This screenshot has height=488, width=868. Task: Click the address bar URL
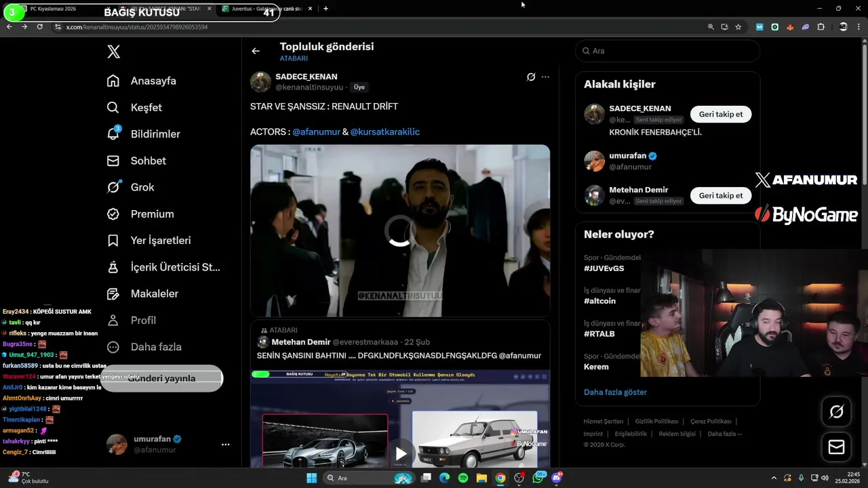[x=137, y=27]
